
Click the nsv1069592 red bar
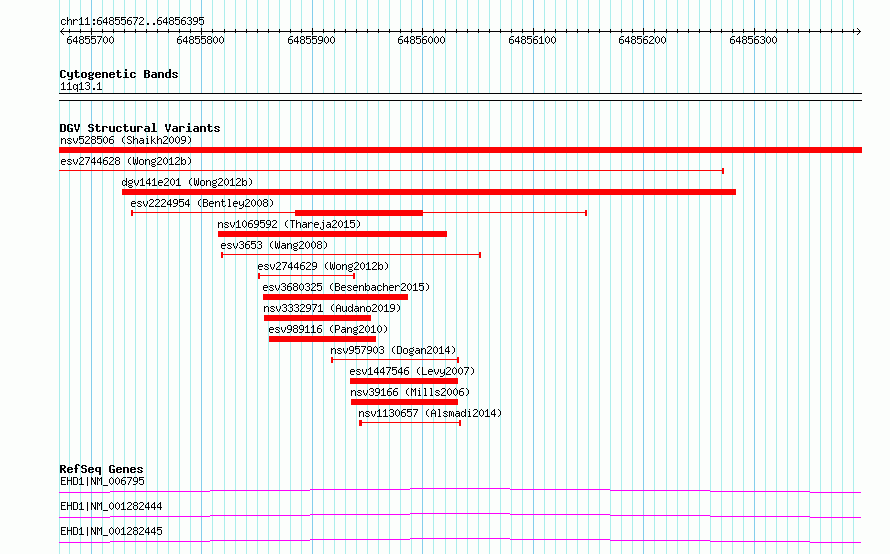click(x=332, y=234)
